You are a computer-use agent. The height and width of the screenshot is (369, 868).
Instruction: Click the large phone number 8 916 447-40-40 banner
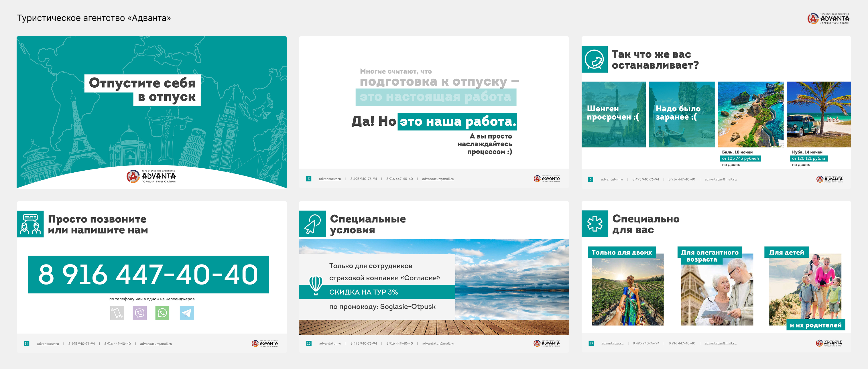point(148,275)
